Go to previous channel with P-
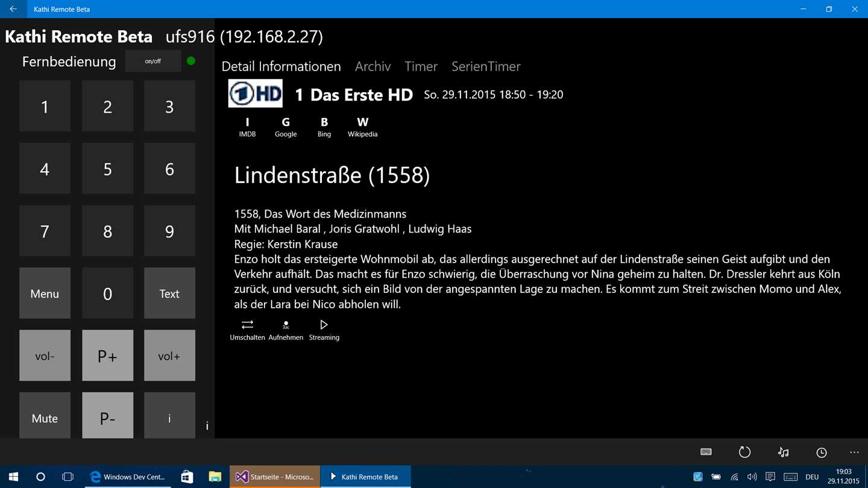 click(x=107, y=416)
